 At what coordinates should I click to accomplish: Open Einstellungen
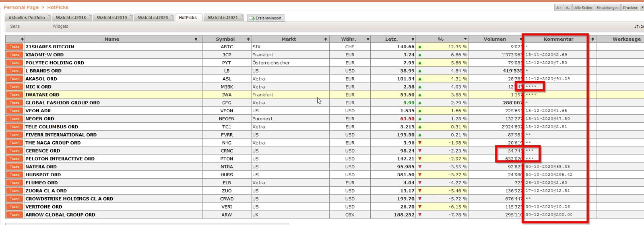[x=607, y=8]
